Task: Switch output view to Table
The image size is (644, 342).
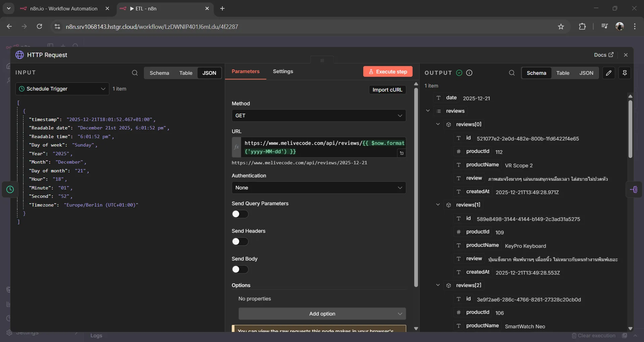Action: coord(562,73)
